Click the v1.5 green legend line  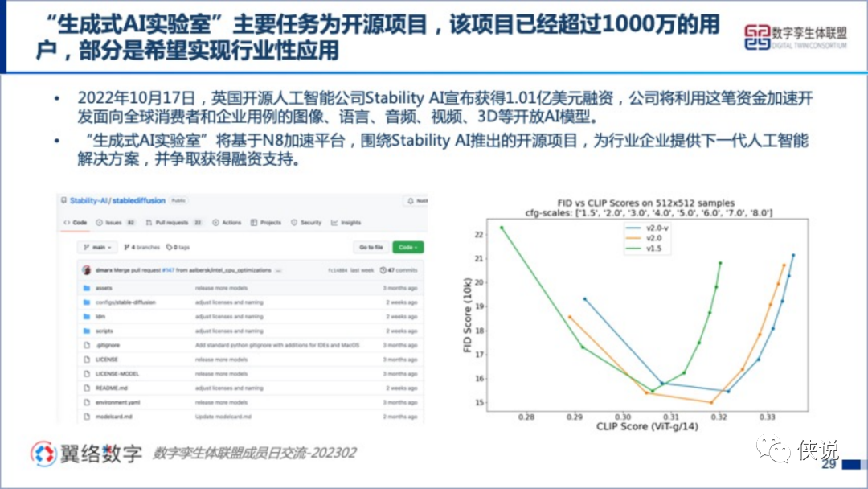click(633, 248)
